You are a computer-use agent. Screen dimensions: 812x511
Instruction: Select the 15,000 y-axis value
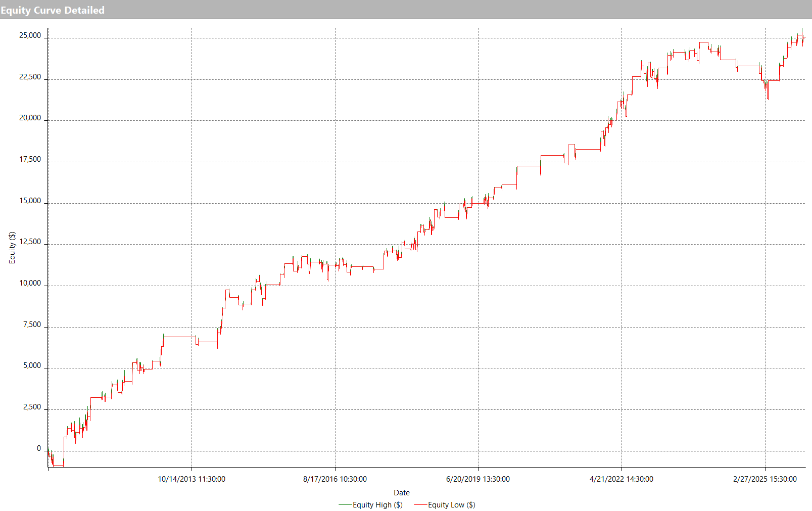(x=30, y=201)
